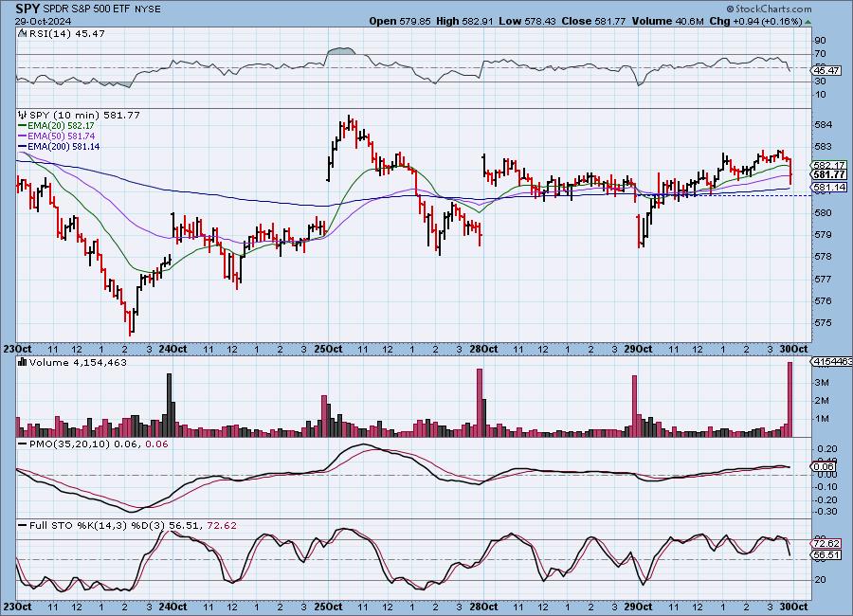Viewport: 853px width, 616px height.
Task: Click the 72.62 stochastic tag on right axis
Action: click(826, 544)
